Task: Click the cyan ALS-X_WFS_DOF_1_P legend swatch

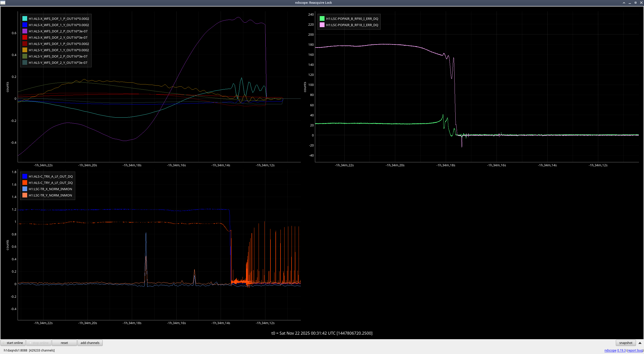Action: point(25,19)
